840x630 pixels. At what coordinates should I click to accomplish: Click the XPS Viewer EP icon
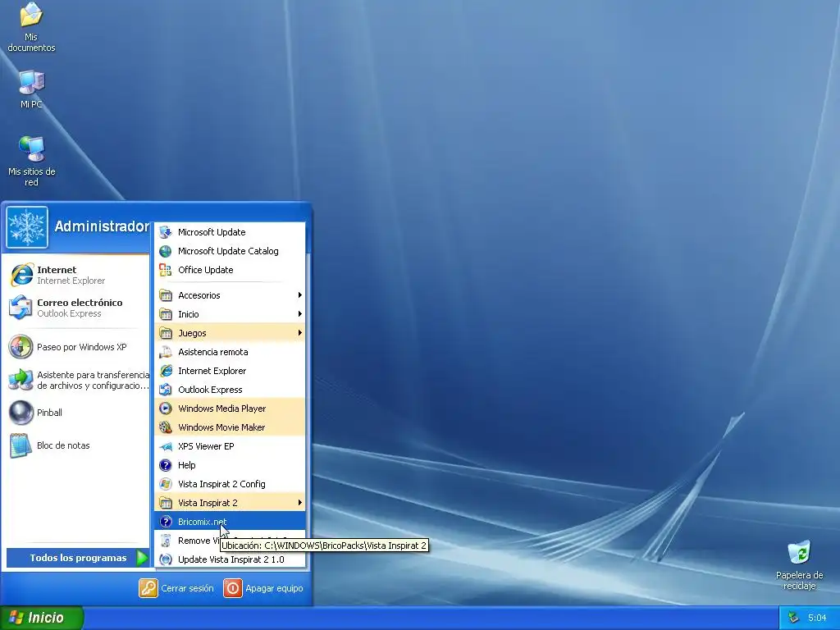(x=166, y=446)
